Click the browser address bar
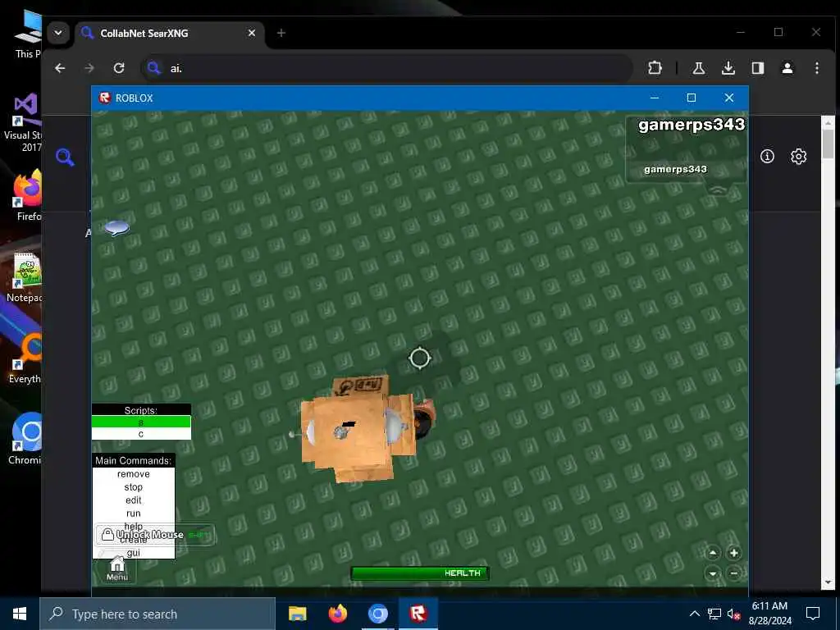The image size is (840, 630). (x=386, y=68)
